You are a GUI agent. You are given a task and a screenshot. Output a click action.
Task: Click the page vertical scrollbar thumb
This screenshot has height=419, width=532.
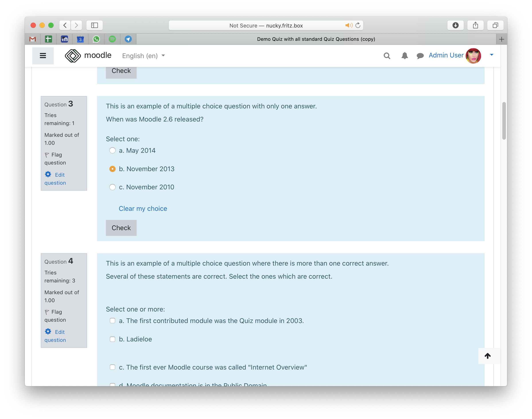[504, 121]
